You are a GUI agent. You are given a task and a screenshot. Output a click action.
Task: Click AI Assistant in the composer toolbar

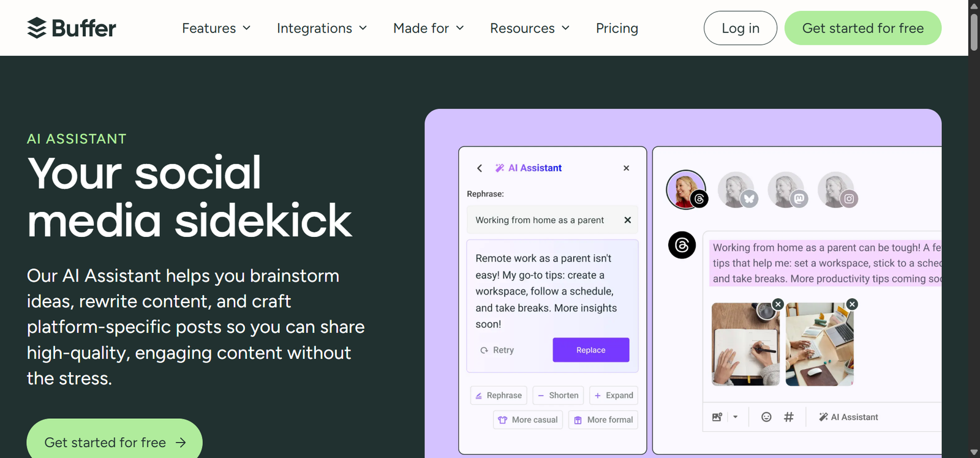(848, 417)
